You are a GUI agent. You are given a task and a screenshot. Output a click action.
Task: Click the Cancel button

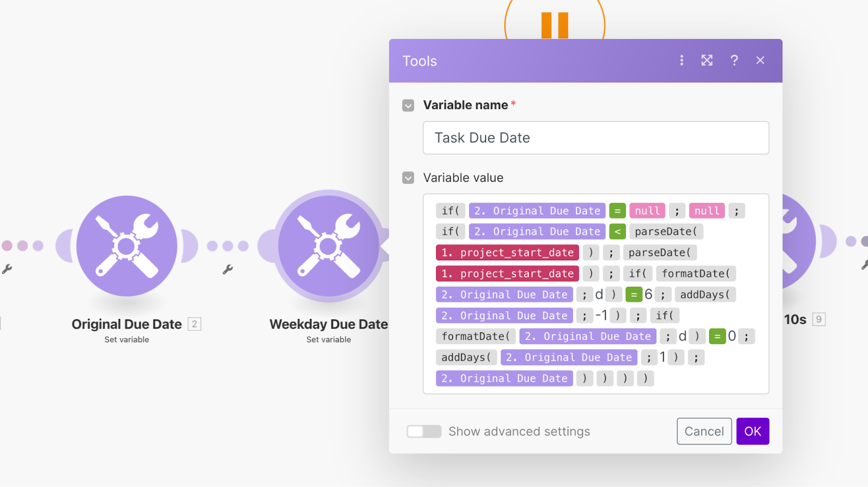(704, 431)
